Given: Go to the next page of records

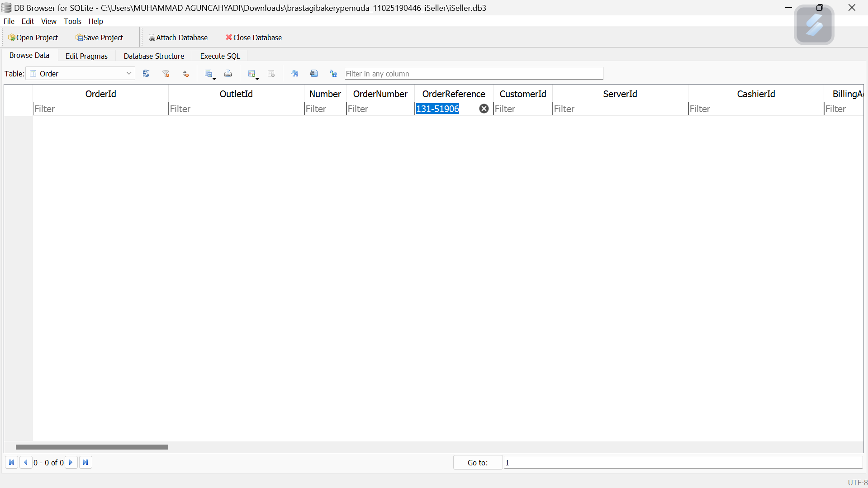Looking at the screenshot, I should click(71, 463).
